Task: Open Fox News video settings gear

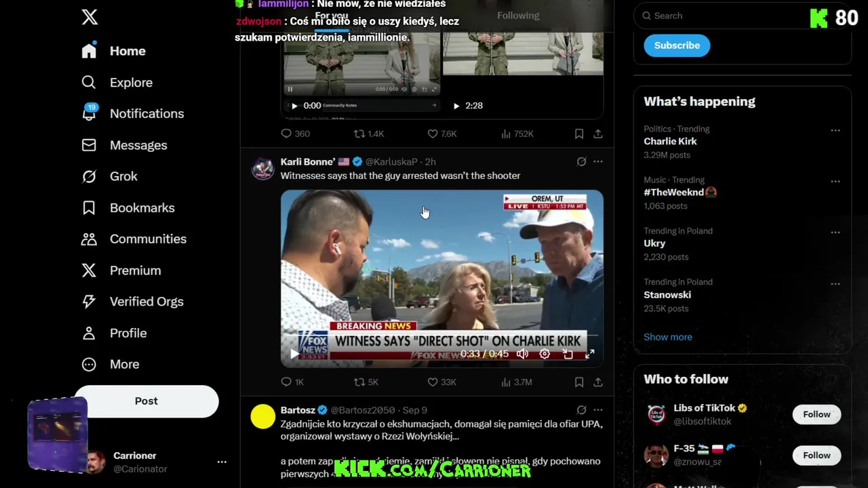Action: [x=545, y=354]
